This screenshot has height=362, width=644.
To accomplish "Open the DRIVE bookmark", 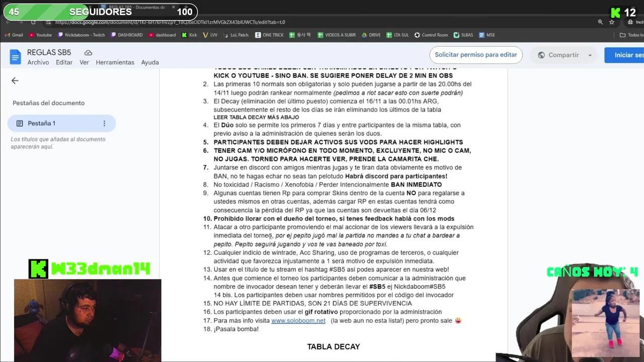I will tap(371, 35).
